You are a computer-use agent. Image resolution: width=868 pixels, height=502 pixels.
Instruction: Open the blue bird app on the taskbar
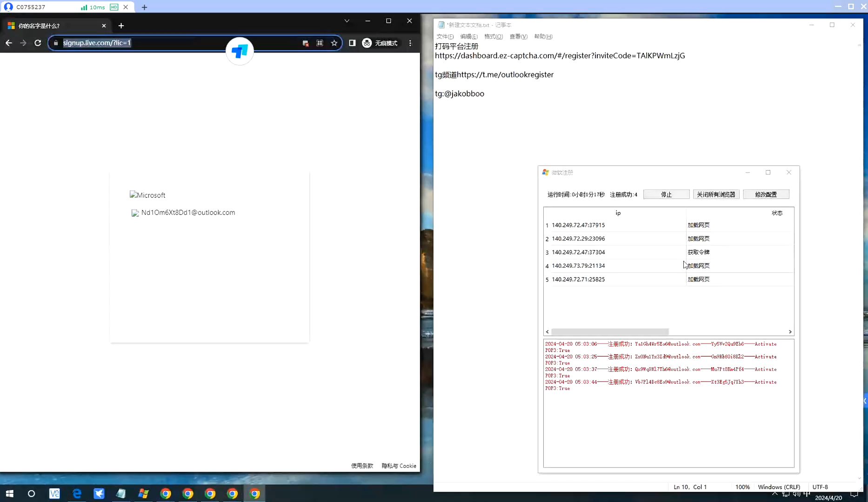click(99, 493)
